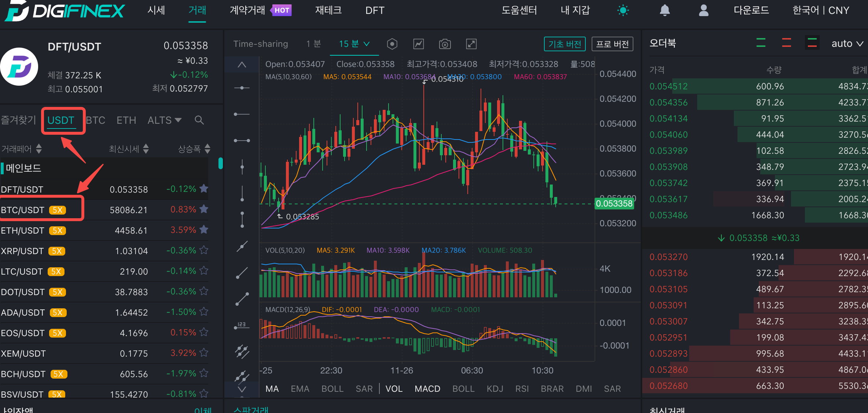This screenshot has height=413, width=868.
Task: Select the price line 123 tool
Action: (x=242, y=325)
